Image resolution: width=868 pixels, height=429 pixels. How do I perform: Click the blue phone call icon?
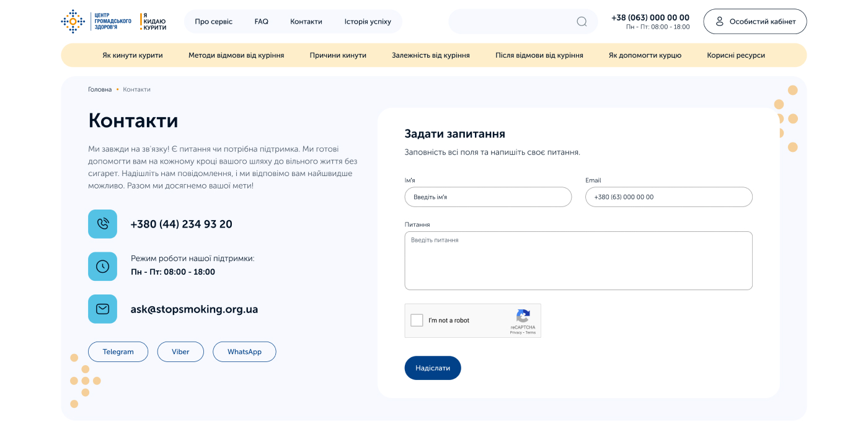[x=102, y=224]
